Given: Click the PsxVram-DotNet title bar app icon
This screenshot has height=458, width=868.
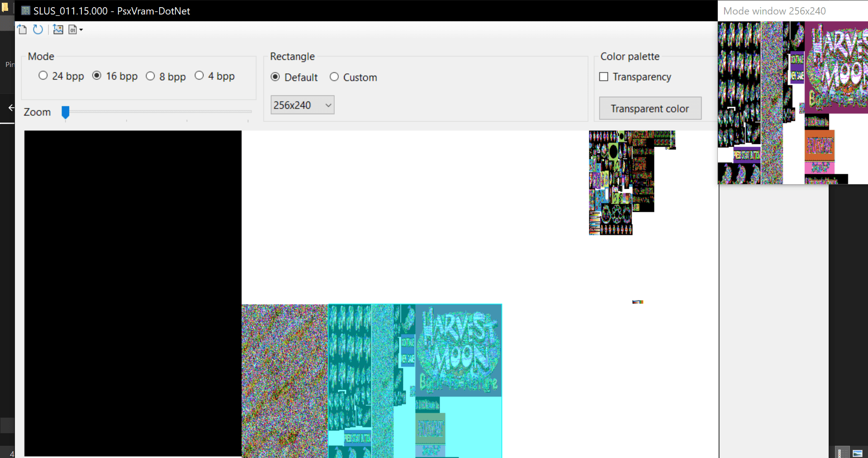Looking at the screenshot, I should click(x=26, y=11).
